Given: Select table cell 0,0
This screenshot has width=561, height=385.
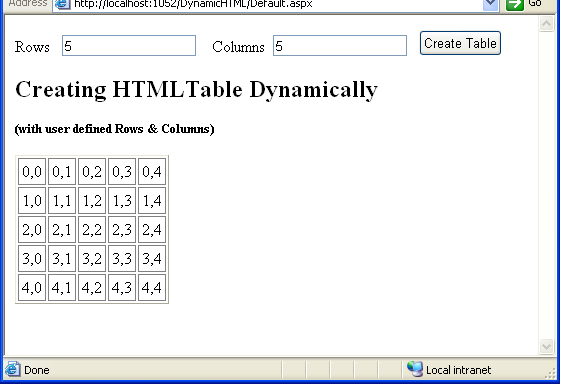Looking at the screenshot, I should 32,171.
